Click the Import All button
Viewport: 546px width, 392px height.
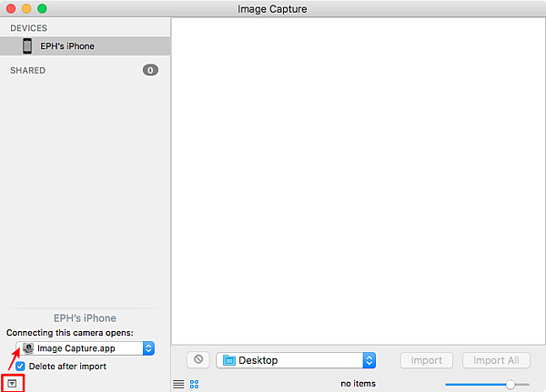coord(496,360)
